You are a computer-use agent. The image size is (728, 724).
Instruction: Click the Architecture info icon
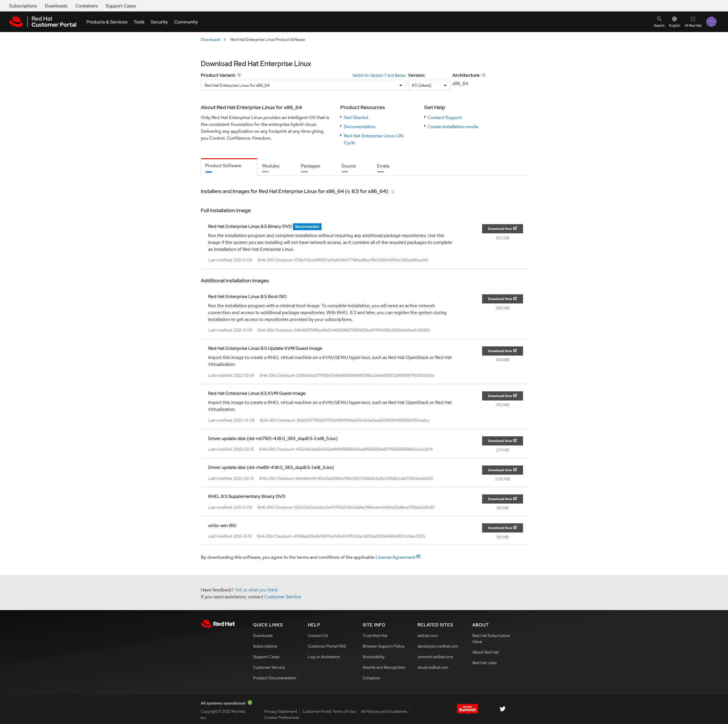coord(484,75)
